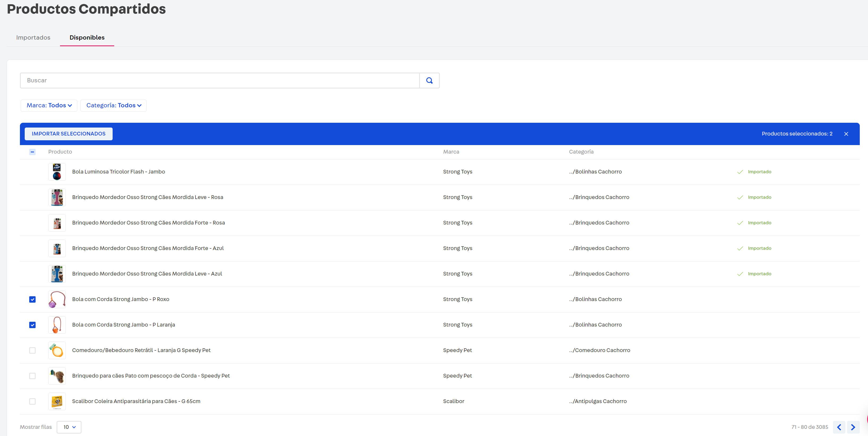
Task: Select the Scalibor Coleira Antiparasitária checkbox
Action: 32,401
